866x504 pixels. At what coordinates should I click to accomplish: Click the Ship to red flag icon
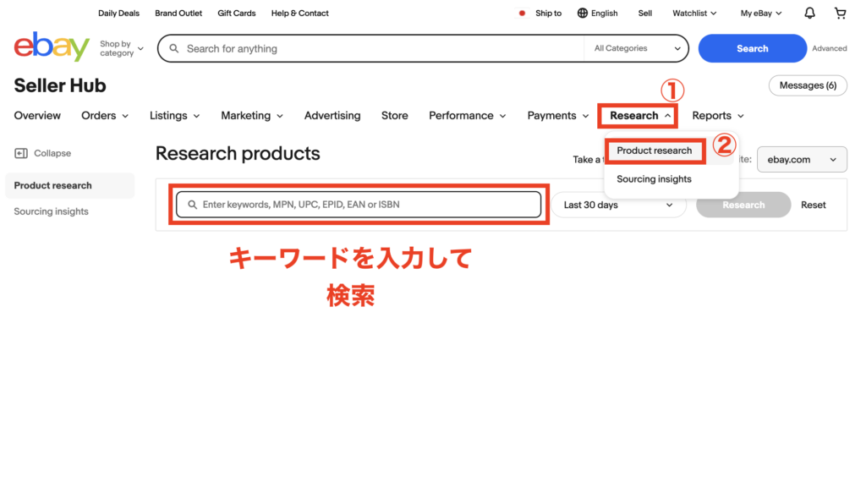522,14
